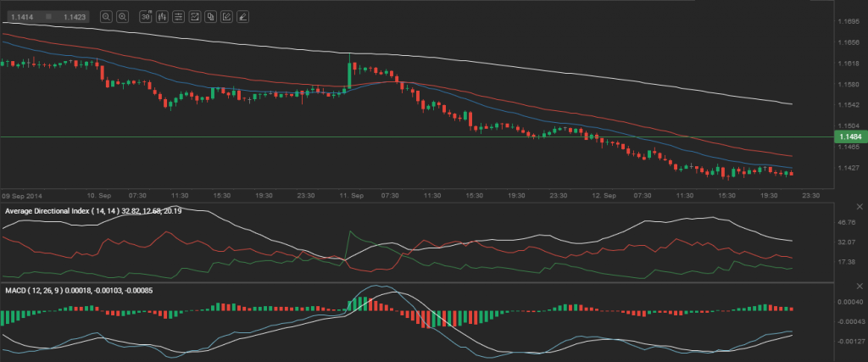The image size is (868, 362).
Task: Click the bid price 1.1414 field
Action: pyautogui.click(x=21, y=16)
